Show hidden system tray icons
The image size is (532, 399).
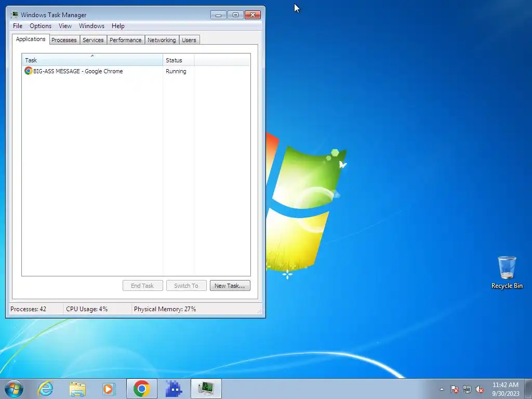pos(442,389)
